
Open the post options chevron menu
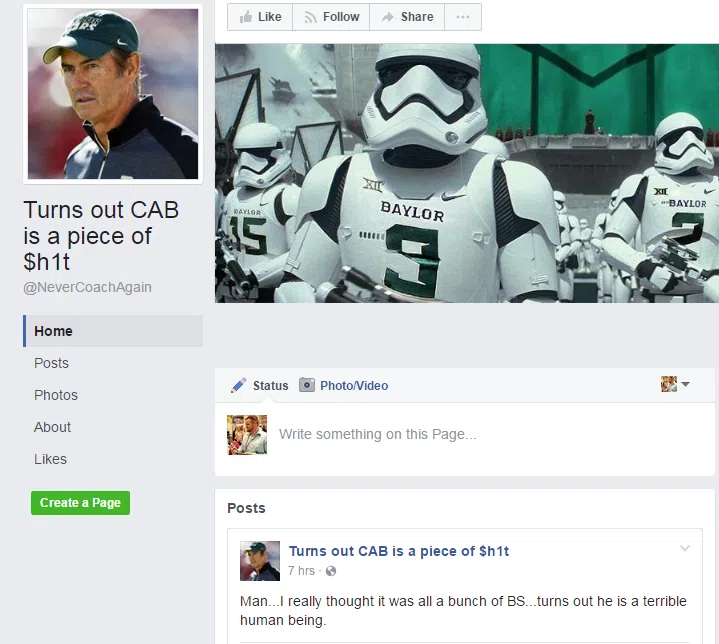[685, 548]
